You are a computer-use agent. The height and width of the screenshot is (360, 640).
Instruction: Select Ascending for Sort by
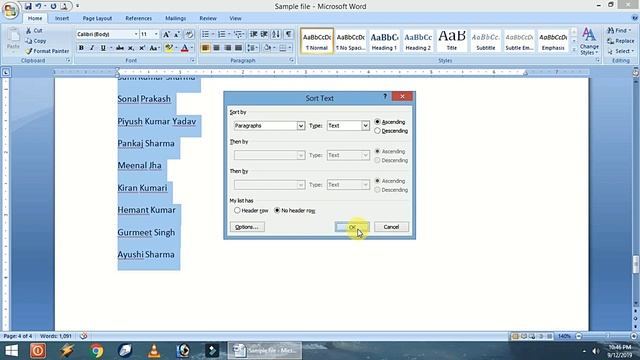390,122
